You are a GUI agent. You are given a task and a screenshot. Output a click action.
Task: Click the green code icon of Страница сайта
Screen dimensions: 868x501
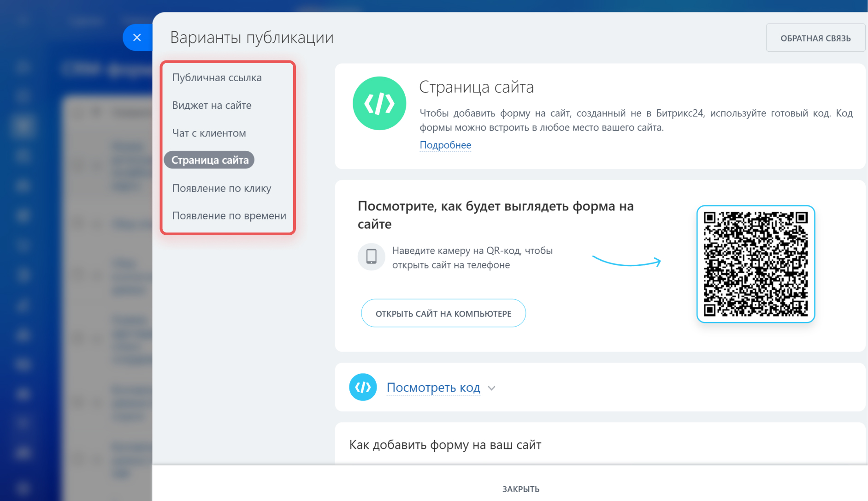click(379, 103)
